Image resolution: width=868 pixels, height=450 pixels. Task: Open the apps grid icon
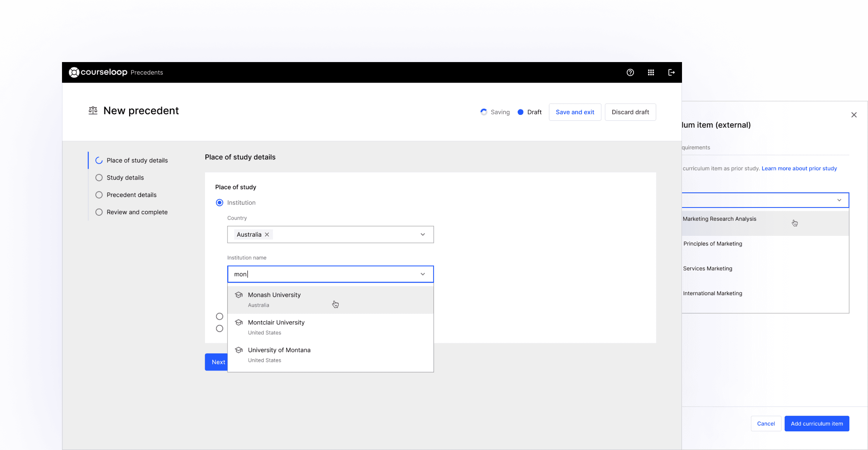click(x=651, y=73)
